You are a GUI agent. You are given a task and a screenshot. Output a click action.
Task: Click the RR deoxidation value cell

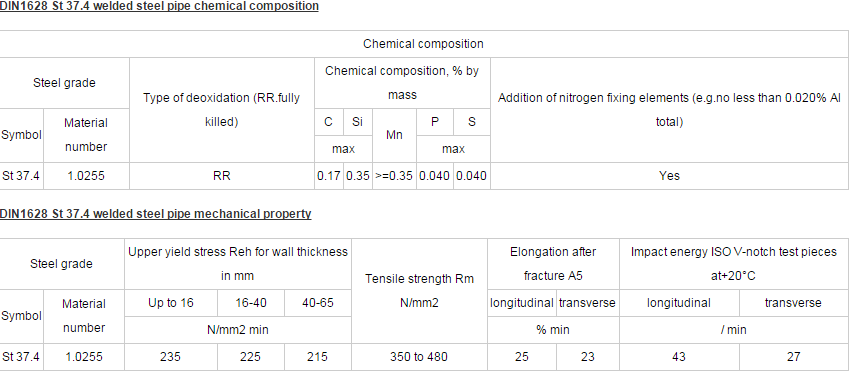click(222, 176)
